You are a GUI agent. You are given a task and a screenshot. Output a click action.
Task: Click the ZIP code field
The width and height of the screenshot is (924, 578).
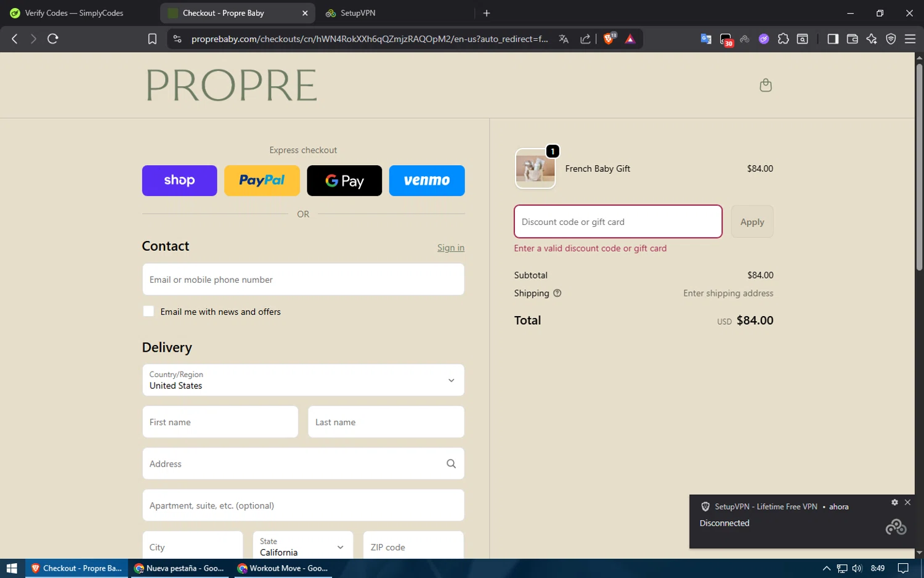click(x=413, y=547)
